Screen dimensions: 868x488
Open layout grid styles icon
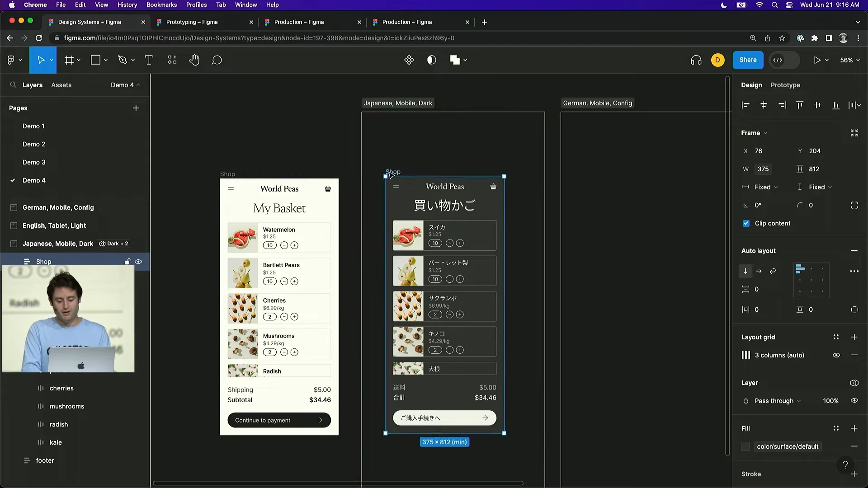click(x=836, y=337)
